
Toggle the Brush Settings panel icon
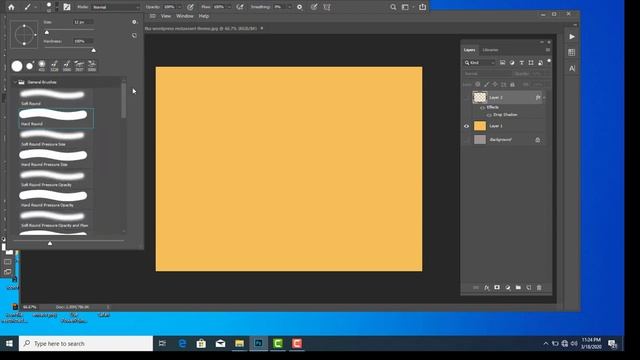[67, 7]
